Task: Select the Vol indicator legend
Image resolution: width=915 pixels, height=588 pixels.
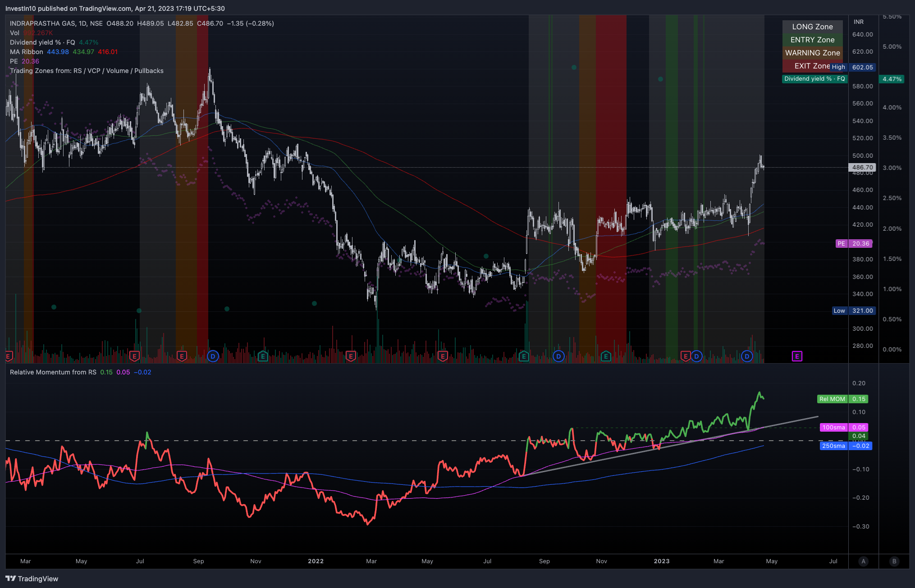Action: (14, 33)
